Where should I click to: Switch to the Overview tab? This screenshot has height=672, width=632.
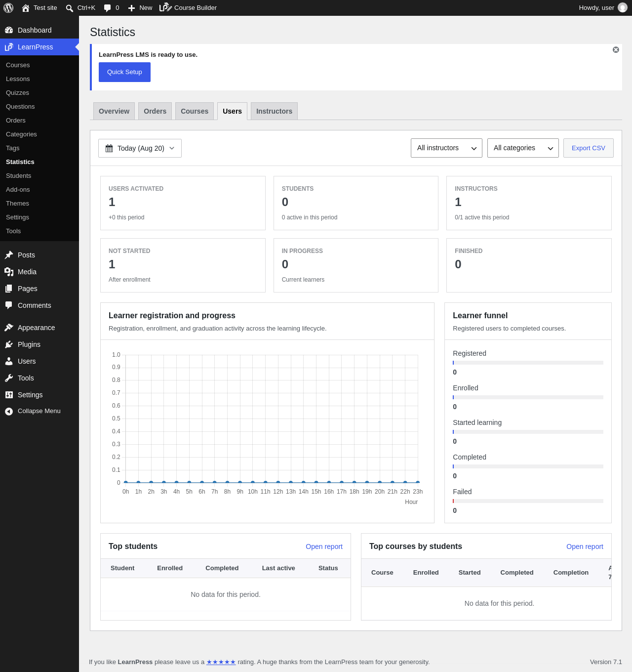[x=114, y=111]
